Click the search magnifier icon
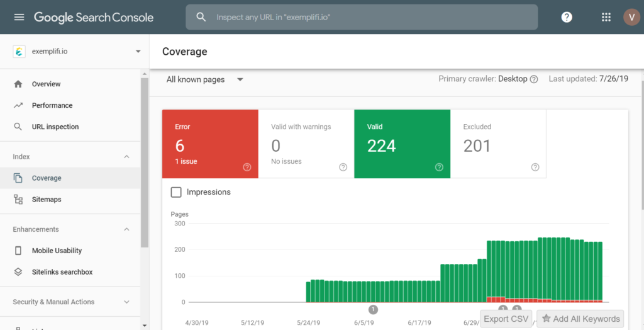This screenshot has height=330, width=644. tap(201, 17)
